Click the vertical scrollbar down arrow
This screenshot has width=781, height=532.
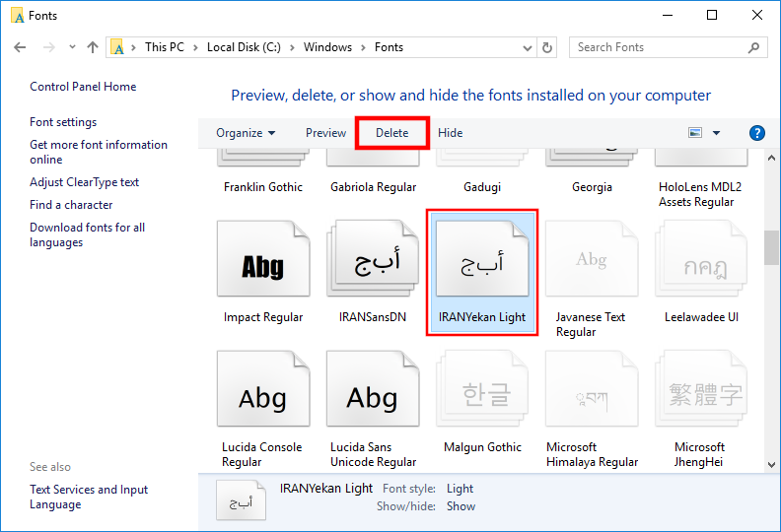[x=771, y=464]
